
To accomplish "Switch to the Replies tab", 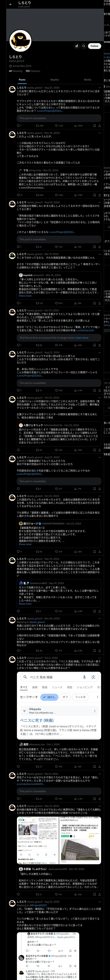I will [x=55, y=80].
